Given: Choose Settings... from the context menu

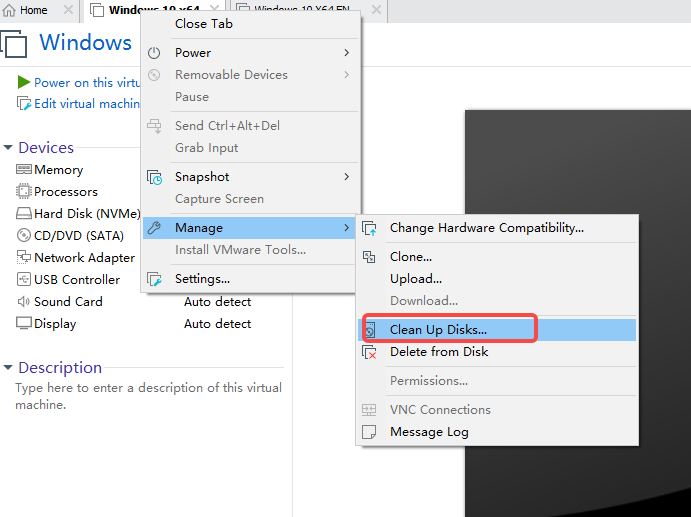Looking at the screenshot, I should point(249,279).
